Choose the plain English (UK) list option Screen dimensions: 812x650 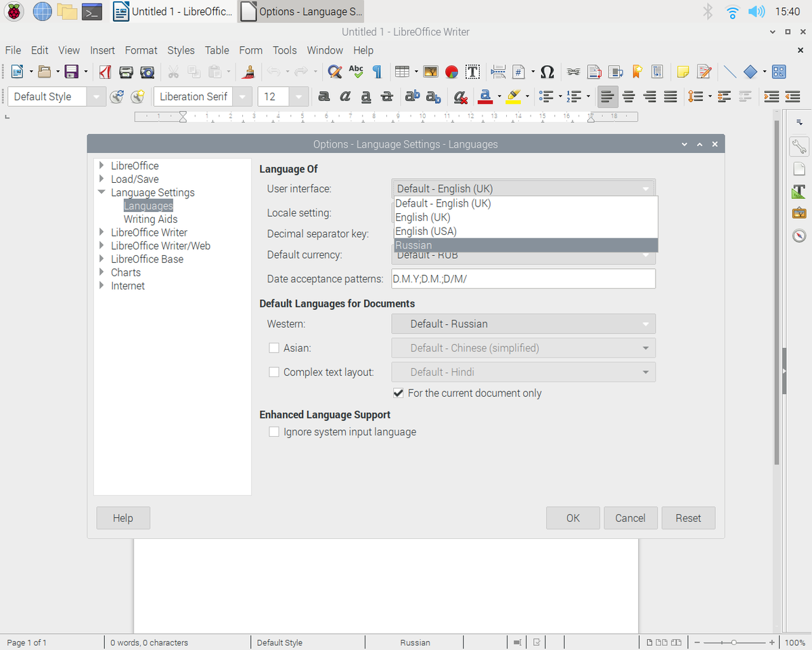tap(526, 217)
